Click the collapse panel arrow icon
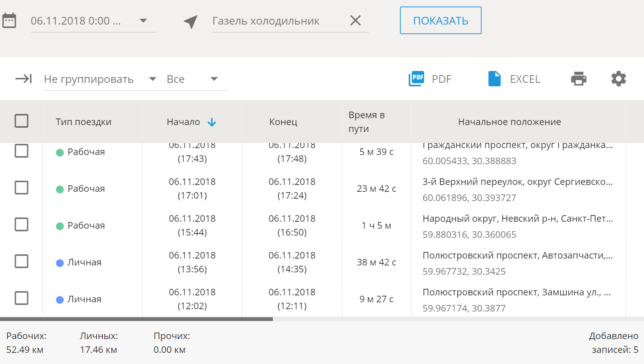This screenshot has width=644, height=364. coord(23,79)
